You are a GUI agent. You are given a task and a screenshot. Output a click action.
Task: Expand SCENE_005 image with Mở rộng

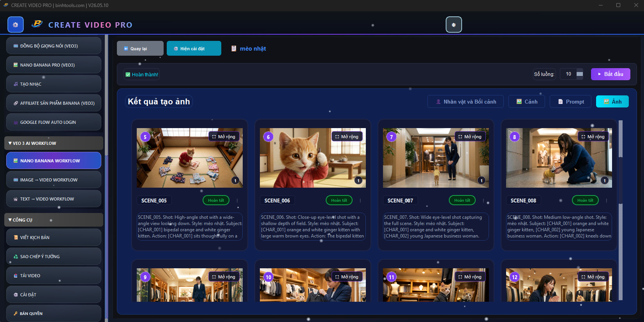224,137
